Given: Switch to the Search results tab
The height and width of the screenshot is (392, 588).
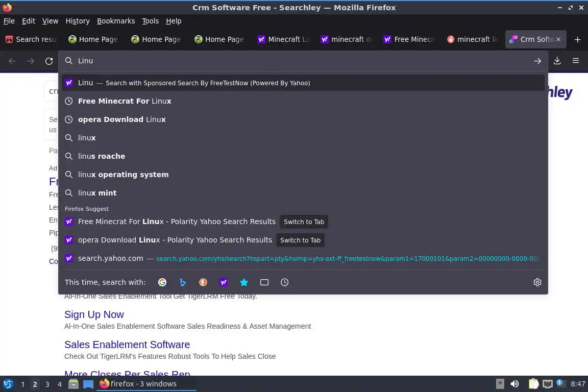Looking at the screenshot, I should coord(32,39).
